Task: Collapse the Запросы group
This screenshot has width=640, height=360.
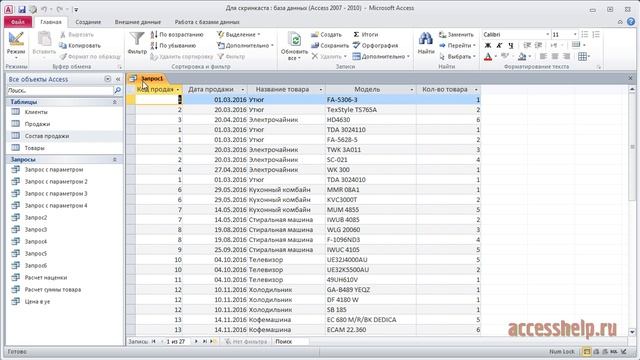Action: [115, 160]
